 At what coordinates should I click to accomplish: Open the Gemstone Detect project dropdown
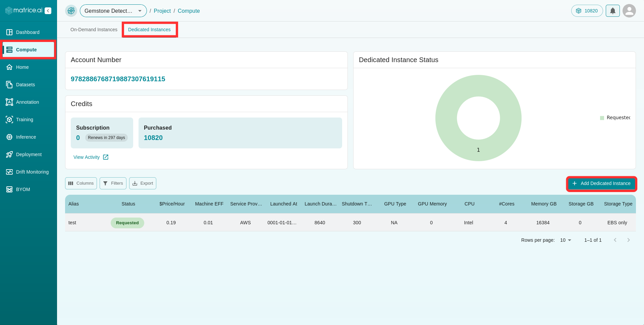coord(113,11)
